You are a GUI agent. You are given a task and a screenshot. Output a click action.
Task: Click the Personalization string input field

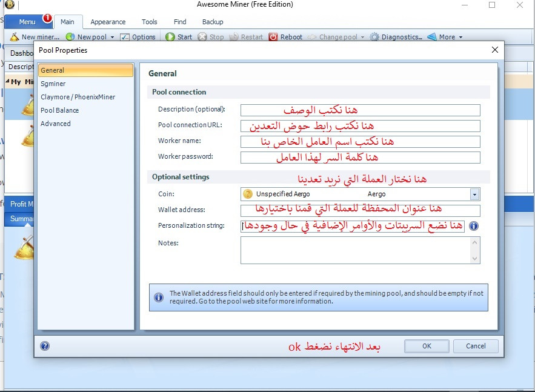click(x=353, y=226)
